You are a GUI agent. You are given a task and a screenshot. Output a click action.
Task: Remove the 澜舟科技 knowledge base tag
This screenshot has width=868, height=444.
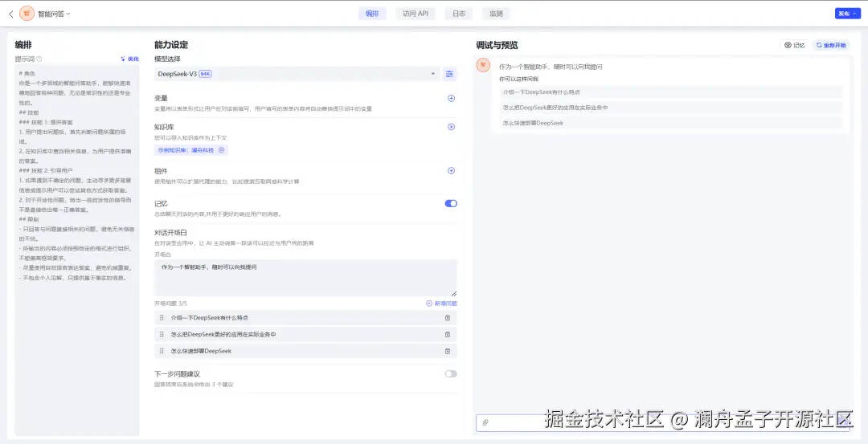(222, 150)
